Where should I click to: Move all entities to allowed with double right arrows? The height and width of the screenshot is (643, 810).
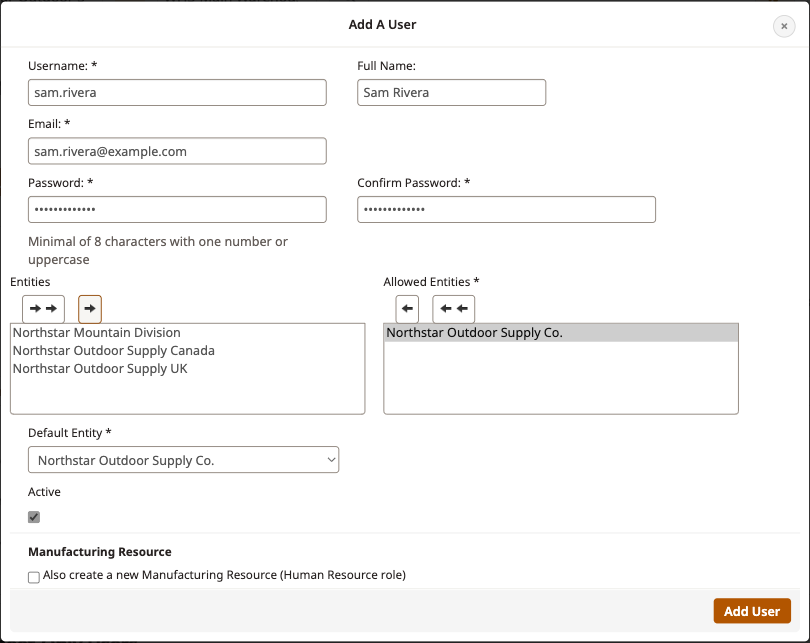click(43, 309)
